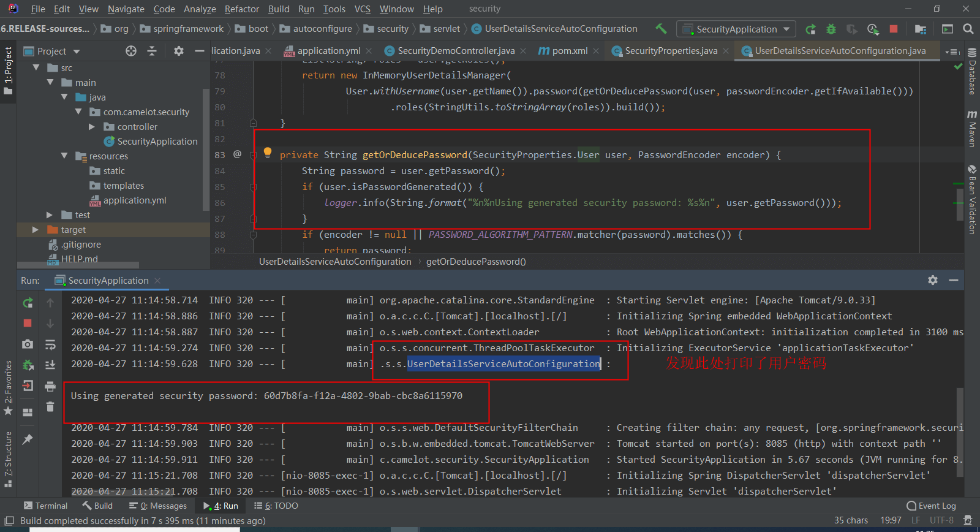Open the VCS menu
Screen dimensions: 980x532
(x=363, y=9)
